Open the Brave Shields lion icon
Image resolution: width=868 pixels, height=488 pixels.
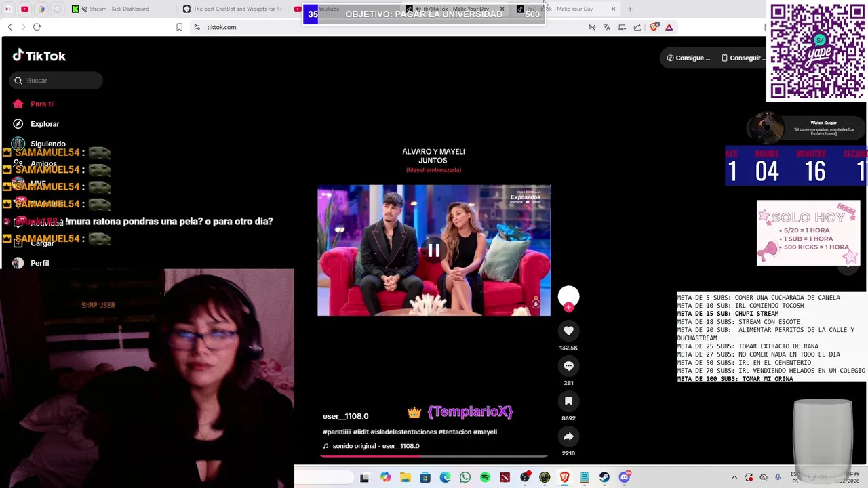point(654,27)
